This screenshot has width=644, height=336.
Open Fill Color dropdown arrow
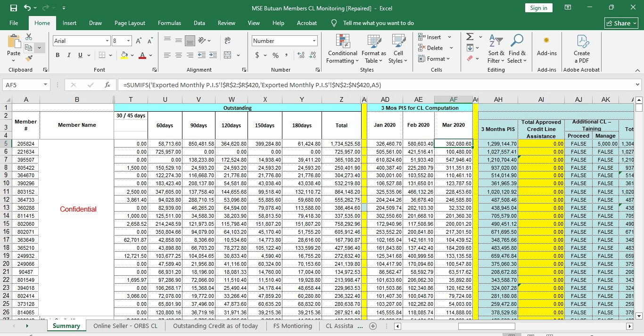tap(132, 55)
